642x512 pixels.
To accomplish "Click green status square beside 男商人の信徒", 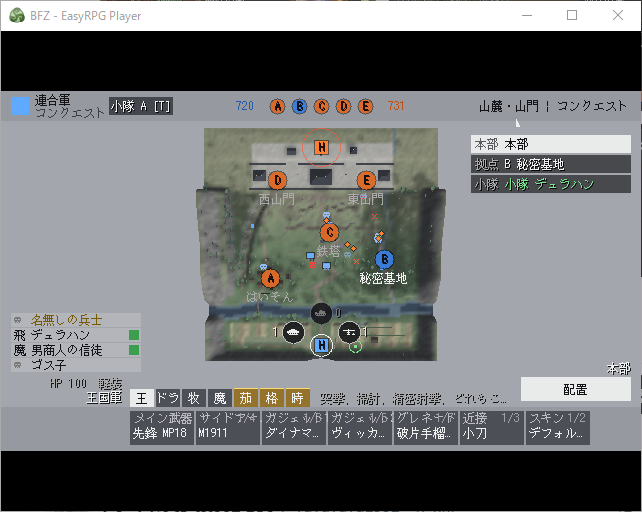I will [134, 350].
